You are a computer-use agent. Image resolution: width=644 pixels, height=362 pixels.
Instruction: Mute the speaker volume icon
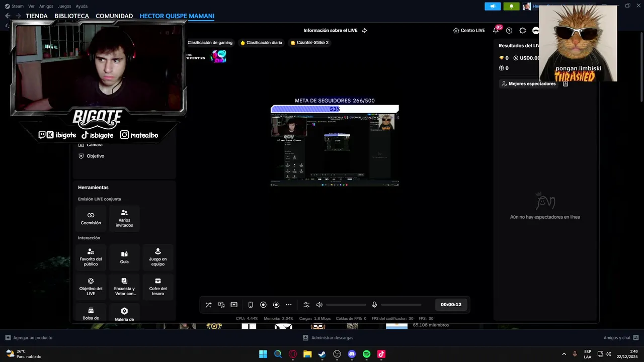point(319,305)
